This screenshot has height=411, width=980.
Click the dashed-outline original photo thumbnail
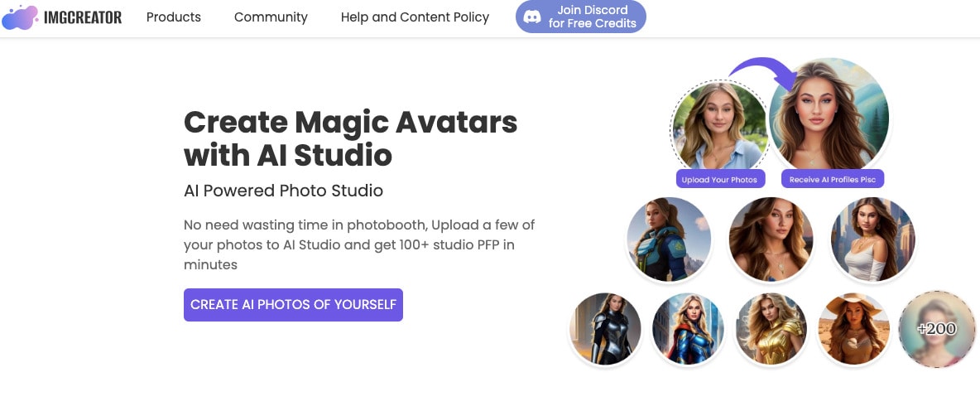pos(719,127)
